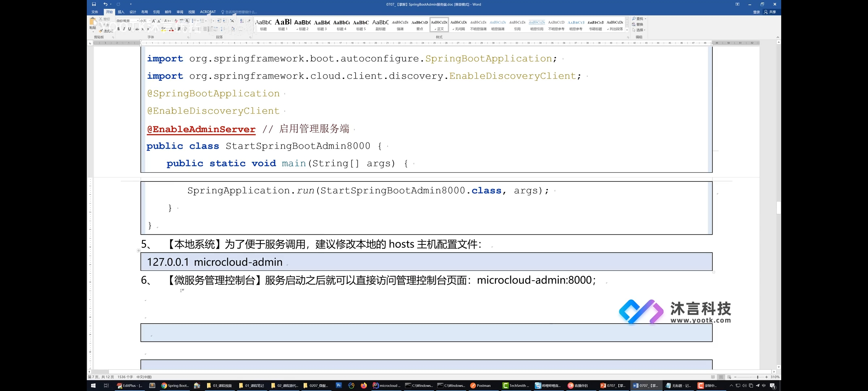Screen dimensions: 868x391
Task: Open the Change Case Aa dropdown
Action: (x=167, y=21)
